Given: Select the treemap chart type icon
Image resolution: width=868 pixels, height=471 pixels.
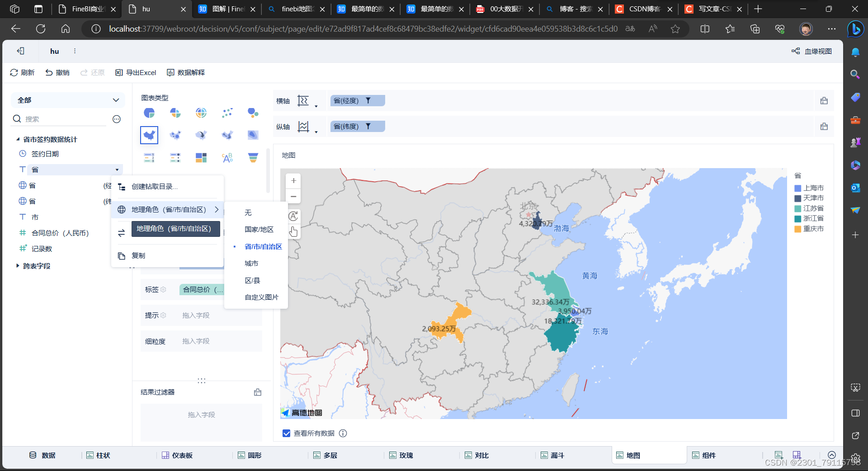Looking at the screenshot, I should (201, 157).
